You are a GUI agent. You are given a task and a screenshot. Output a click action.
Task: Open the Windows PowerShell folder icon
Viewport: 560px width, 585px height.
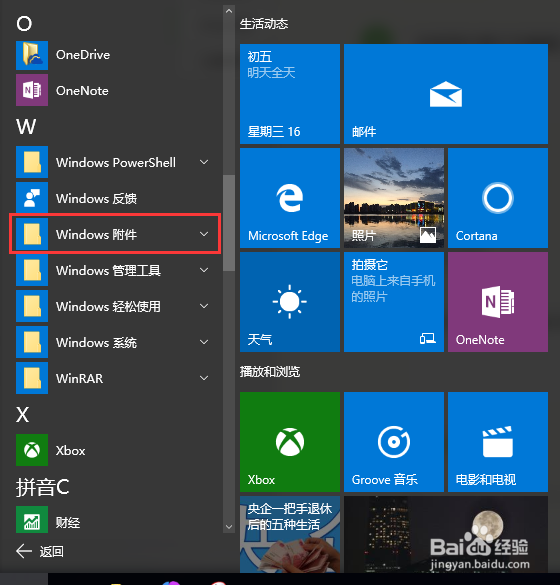[x=32, y=162]
